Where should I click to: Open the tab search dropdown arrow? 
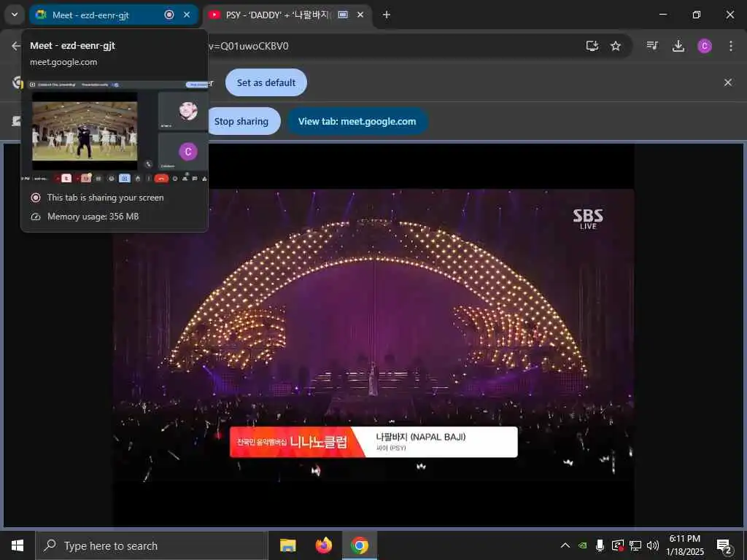click(15, 15)
